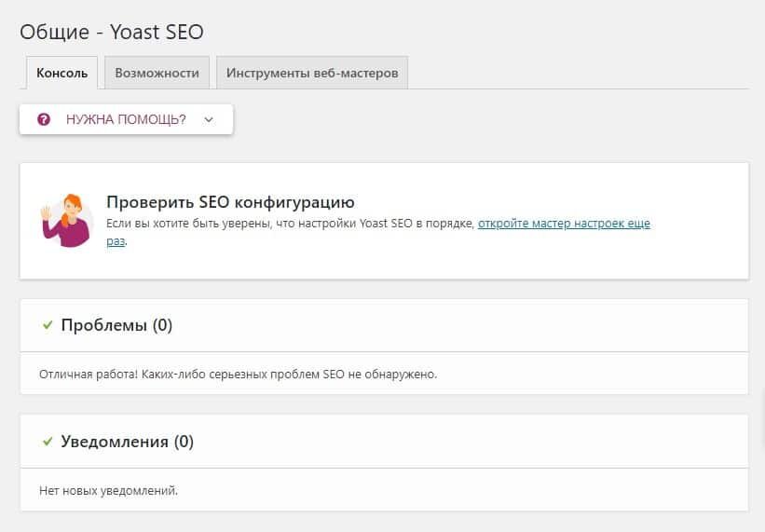765x532 pixels.
Task: Click the message Отличная работа! about SEO problems
Action: [238, 375]
